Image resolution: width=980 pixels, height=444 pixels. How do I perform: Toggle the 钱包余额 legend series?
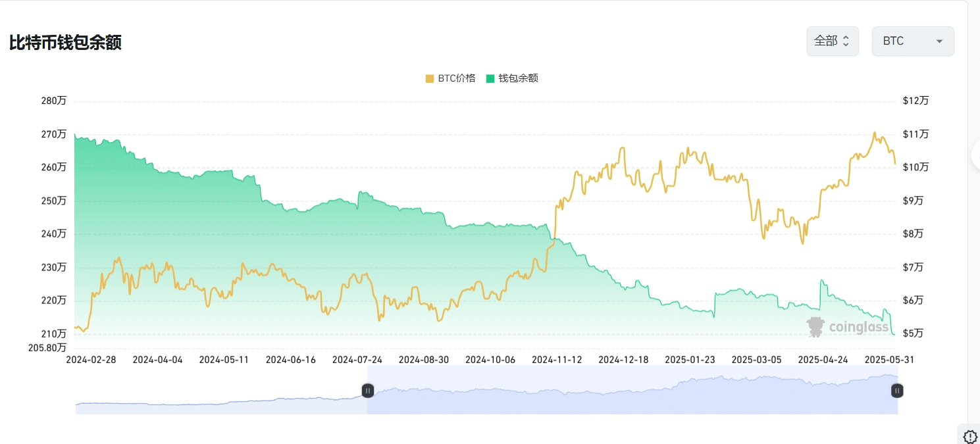(512, 78)
